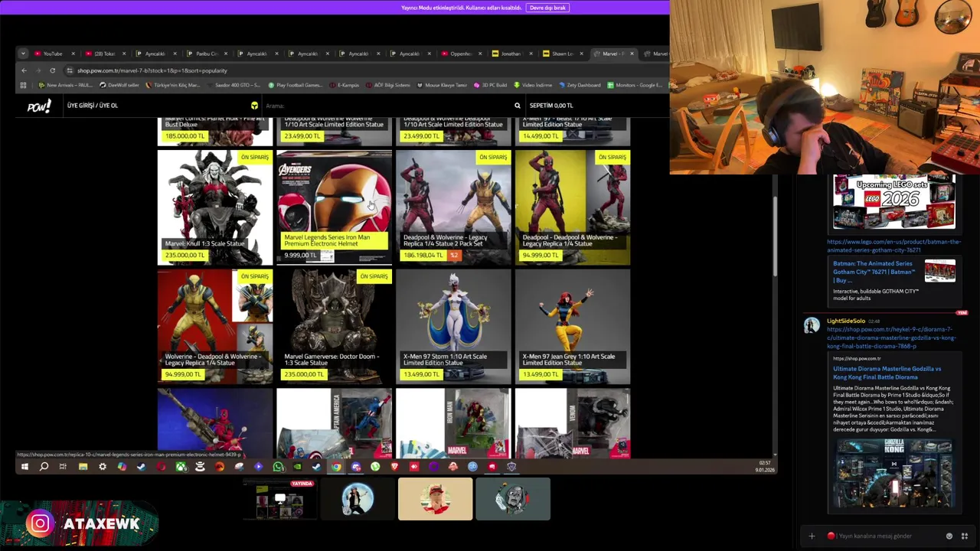Open WhatsApp from the taskbar

[278, 467]
